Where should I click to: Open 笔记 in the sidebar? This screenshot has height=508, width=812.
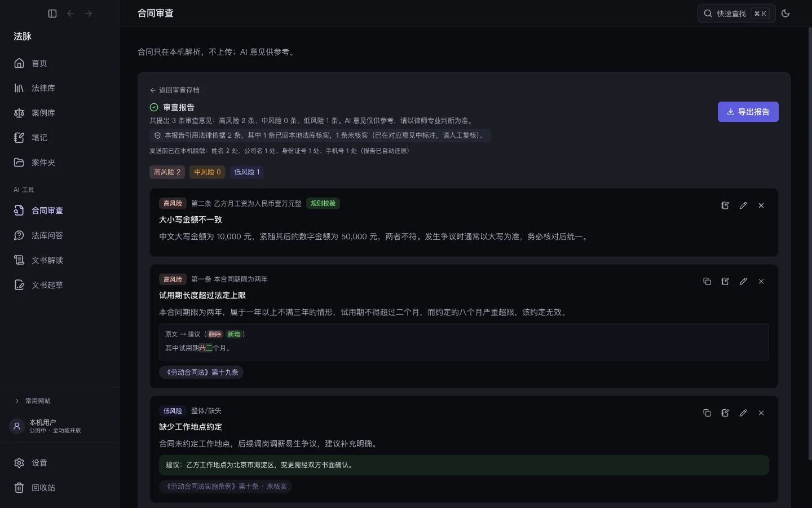(59, 138)
